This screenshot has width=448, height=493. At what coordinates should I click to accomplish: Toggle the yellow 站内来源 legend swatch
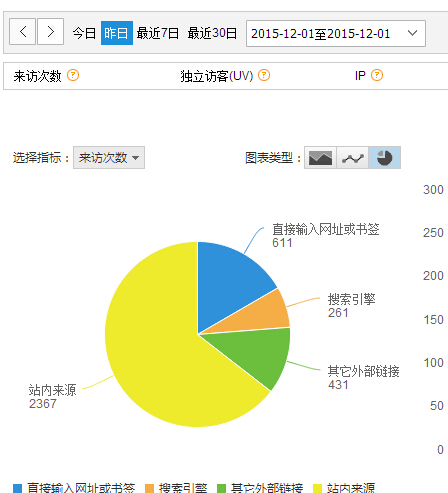318,489
